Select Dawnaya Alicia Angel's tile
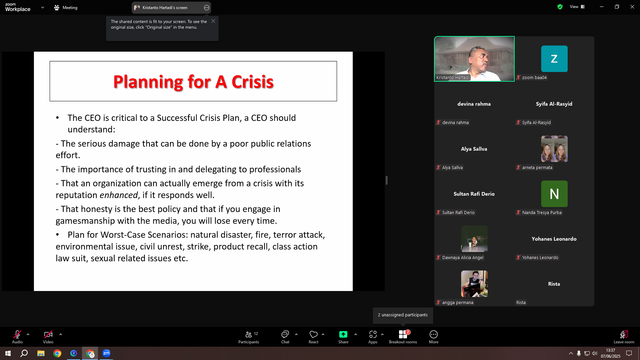Image resolution: width=640 pixels, height=360 pixels. tap(474, 239)
